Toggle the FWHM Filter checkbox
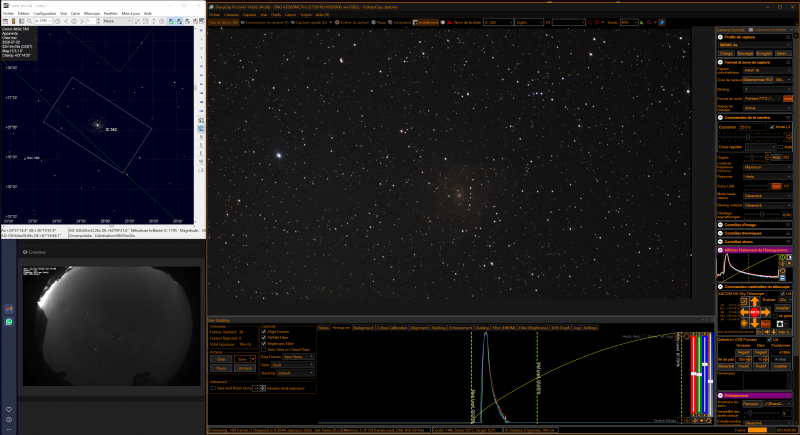This screenshot has height=435, width=800. [x=264, y=338]
